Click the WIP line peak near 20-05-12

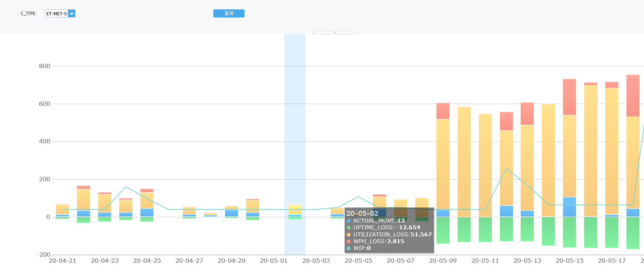[506, 169]
